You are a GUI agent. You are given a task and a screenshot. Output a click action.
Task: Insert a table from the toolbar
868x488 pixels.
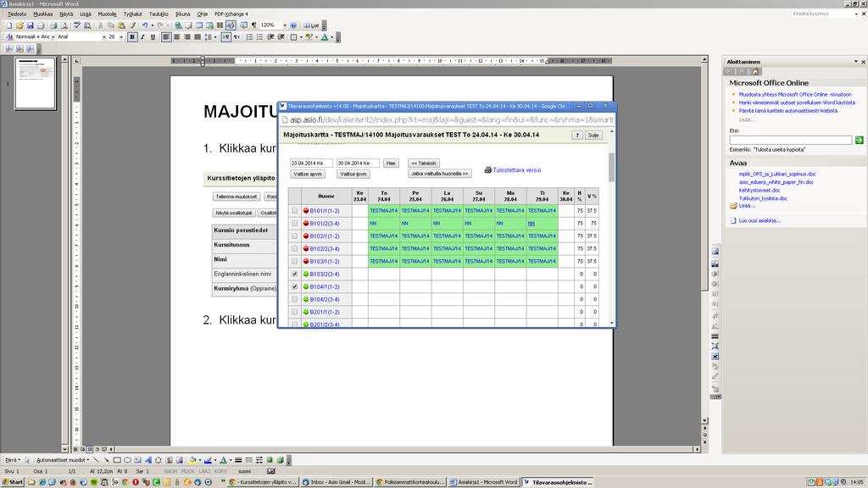click(x=199, y=25)
